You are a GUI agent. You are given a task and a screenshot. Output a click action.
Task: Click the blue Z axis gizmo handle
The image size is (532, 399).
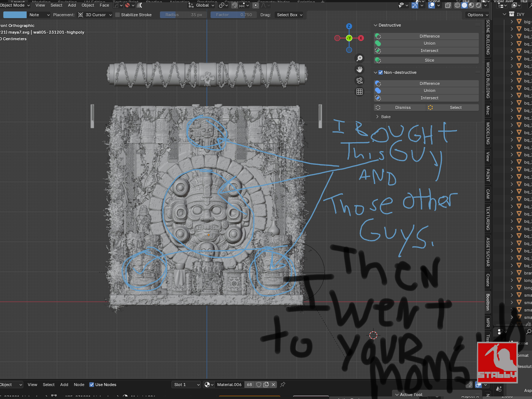pos(349,26)
